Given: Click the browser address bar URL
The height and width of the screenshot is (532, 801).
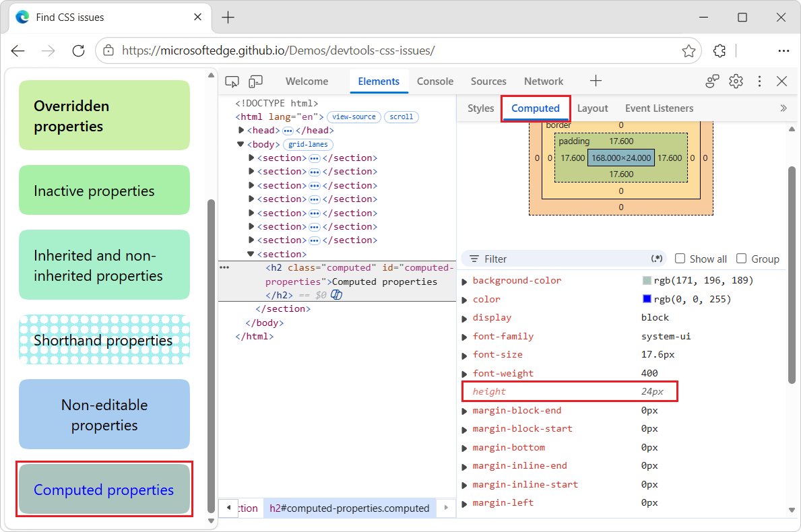Looking at the screenshot, I should tap(278, 51).
